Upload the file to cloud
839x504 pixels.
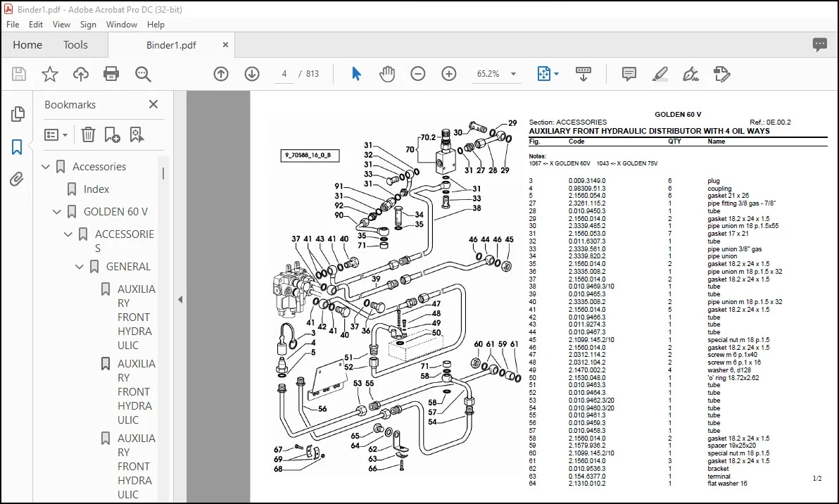[81, 74]
